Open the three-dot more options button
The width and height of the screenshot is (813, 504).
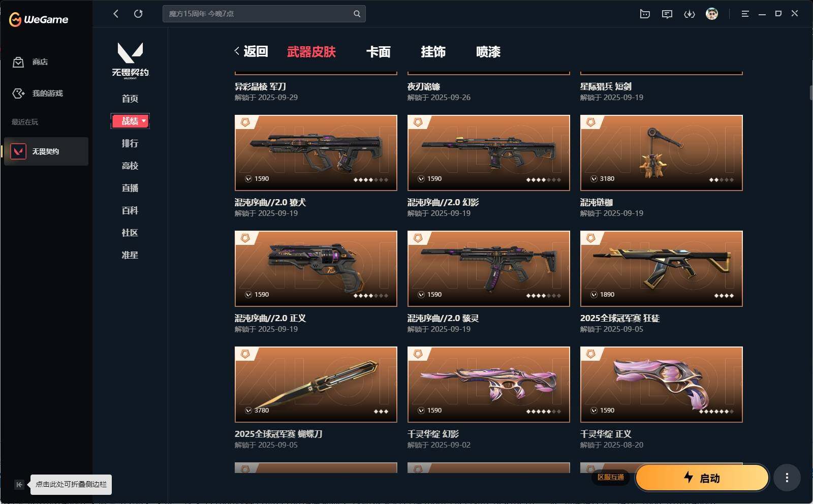click(787, 478)
